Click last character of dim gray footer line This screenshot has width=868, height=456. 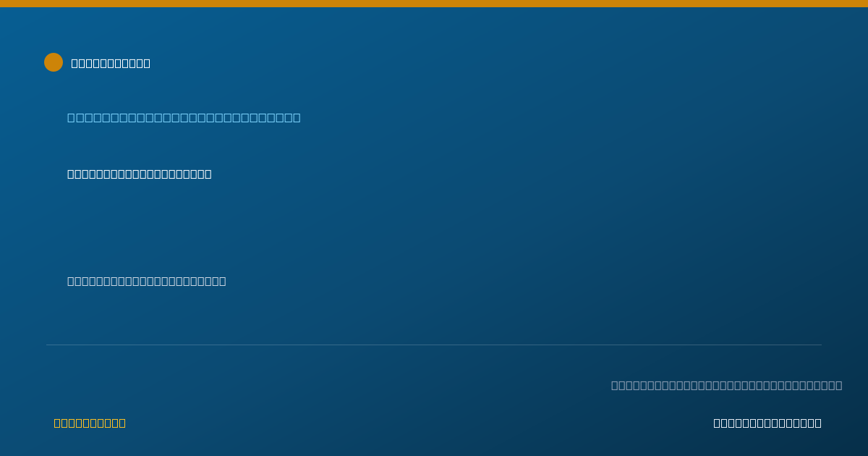[x=839, y=385]
